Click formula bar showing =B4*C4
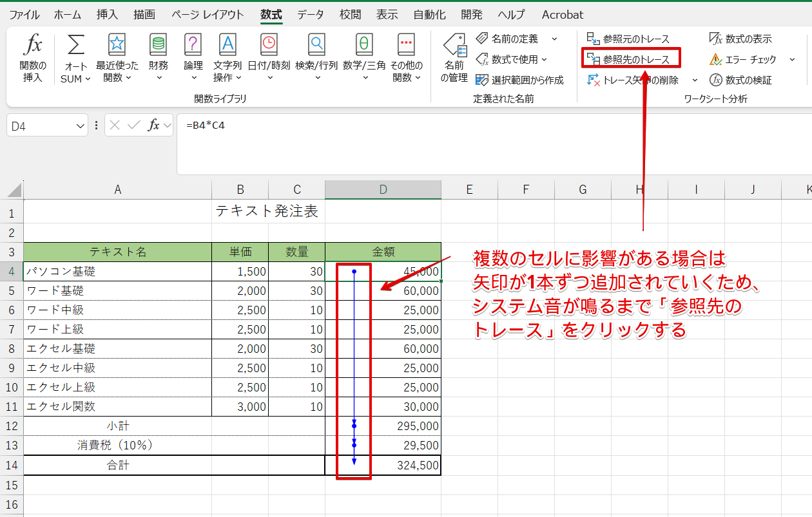 coord(493,144)
